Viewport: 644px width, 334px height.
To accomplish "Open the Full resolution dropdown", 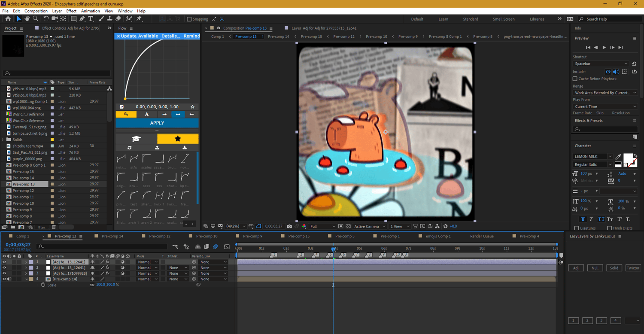I will coord(322,226).
